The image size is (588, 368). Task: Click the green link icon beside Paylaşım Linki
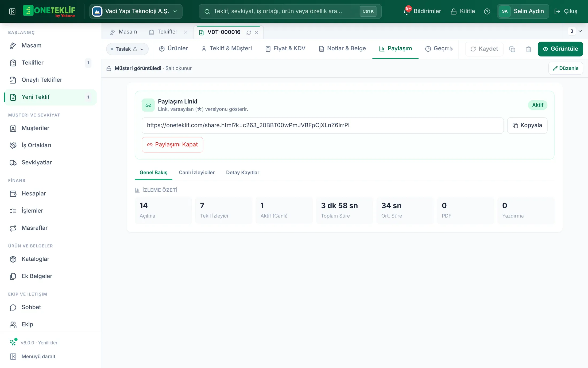(148, 105)
